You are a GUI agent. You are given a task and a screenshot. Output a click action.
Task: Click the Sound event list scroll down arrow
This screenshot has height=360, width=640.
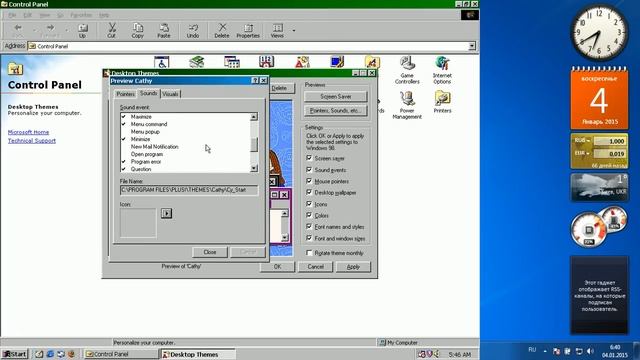(x=254, y=168)
